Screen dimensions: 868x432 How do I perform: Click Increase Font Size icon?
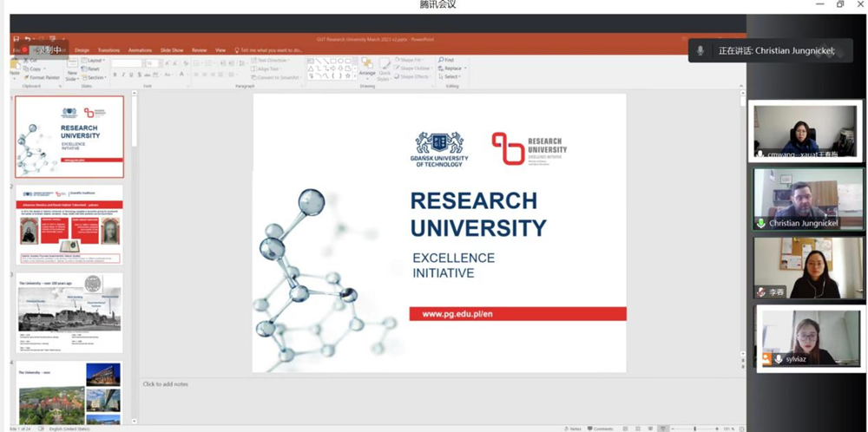[x=168, y=63]
